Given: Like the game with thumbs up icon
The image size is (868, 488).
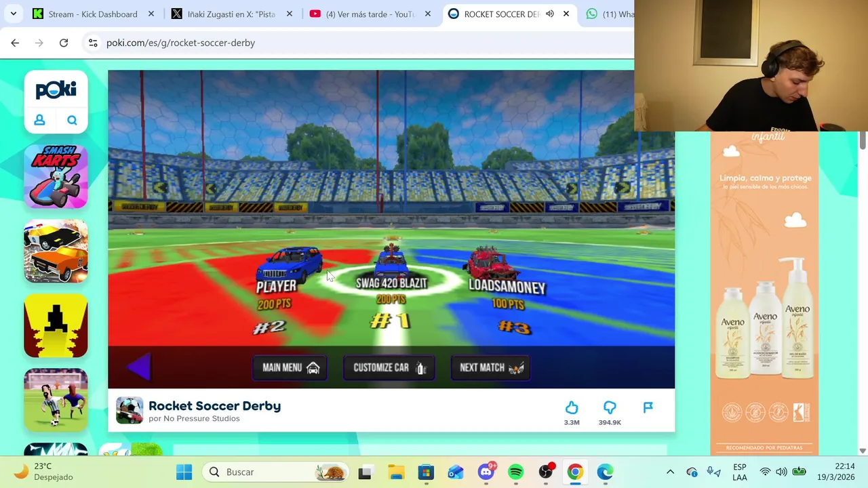Looking at the screenshot, I should pyautogui.click(x=572, y=407).
